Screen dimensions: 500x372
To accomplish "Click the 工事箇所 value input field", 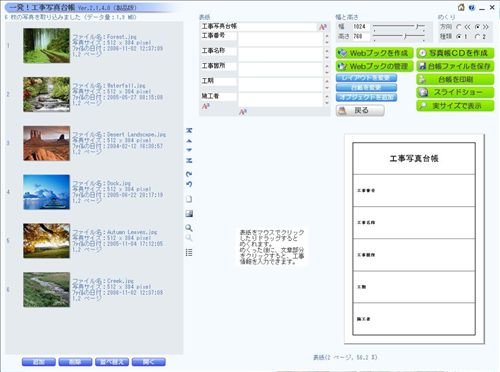I will pyautogui.click(x=281, y=70).
